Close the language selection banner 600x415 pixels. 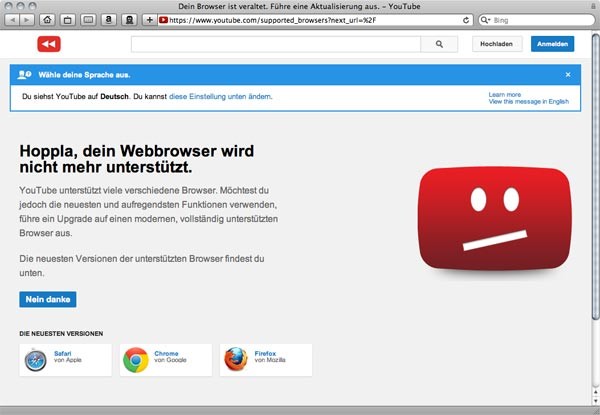568,74
